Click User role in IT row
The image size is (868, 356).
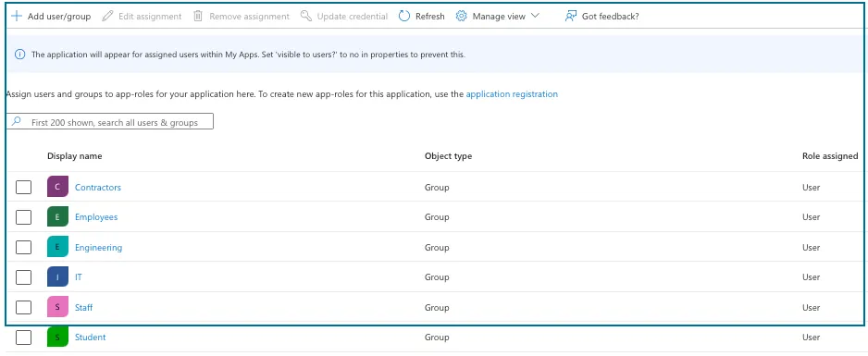click(811, 277)
